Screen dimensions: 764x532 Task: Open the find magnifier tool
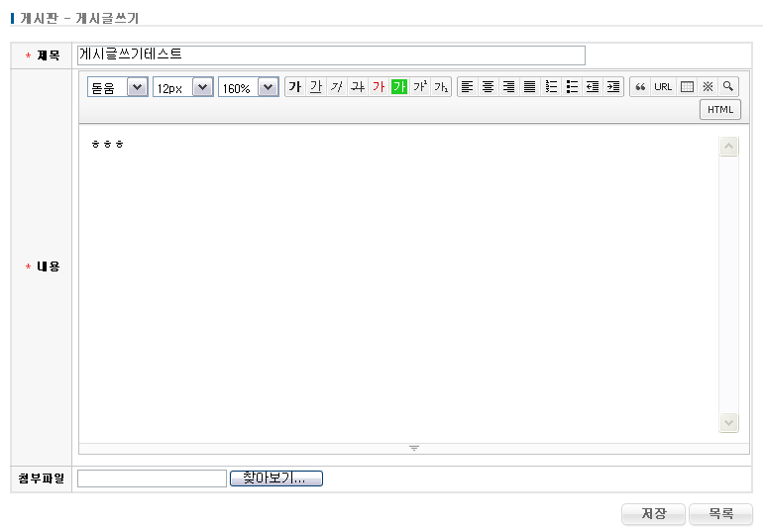coord(728,87)
